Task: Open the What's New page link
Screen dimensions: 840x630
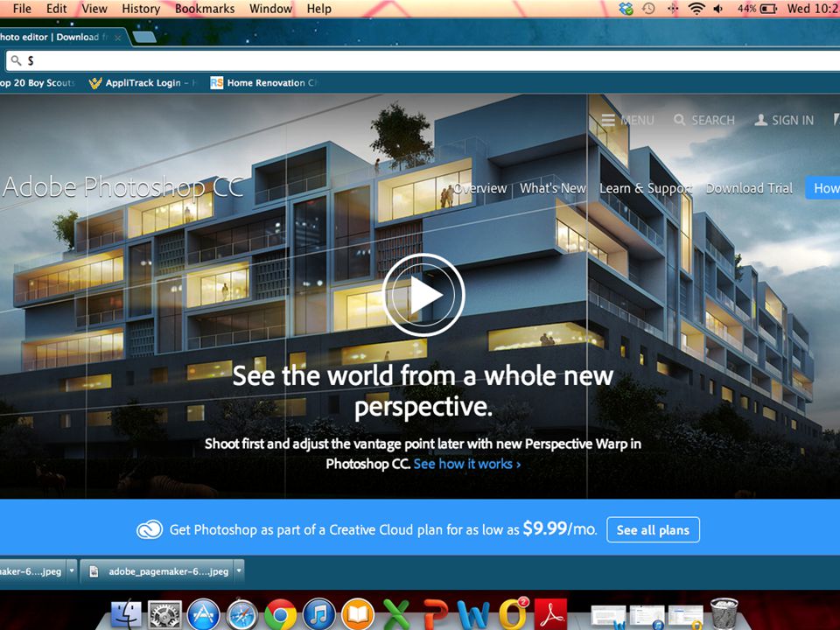Action: tap(553, 189)
